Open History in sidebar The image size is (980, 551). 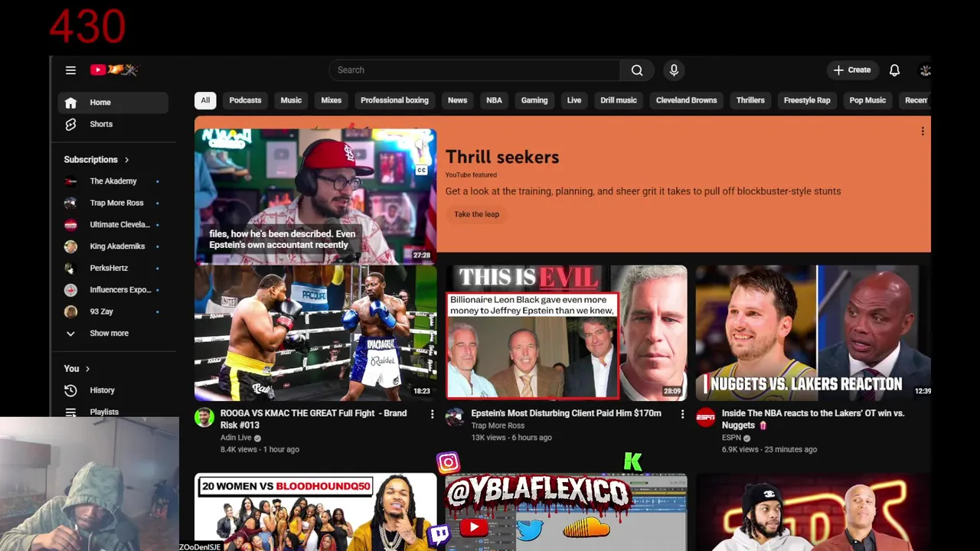click(x=113, y=390)
